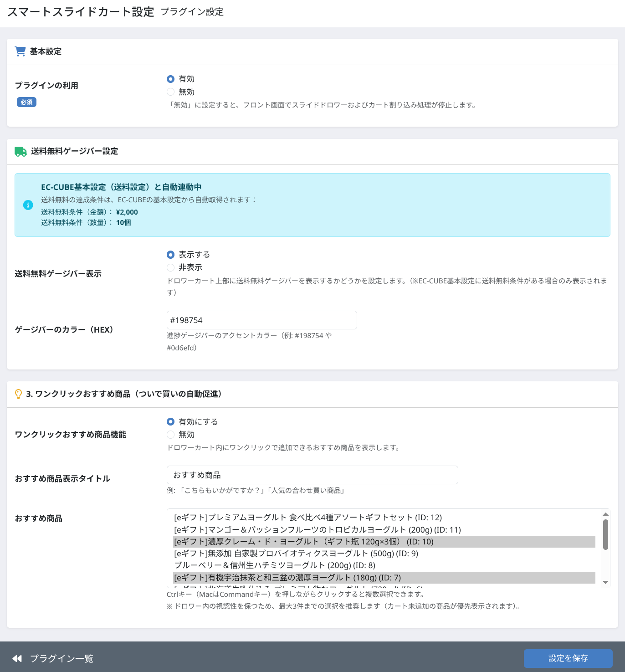Click the gauge bar HEX color field

[262, 320]
